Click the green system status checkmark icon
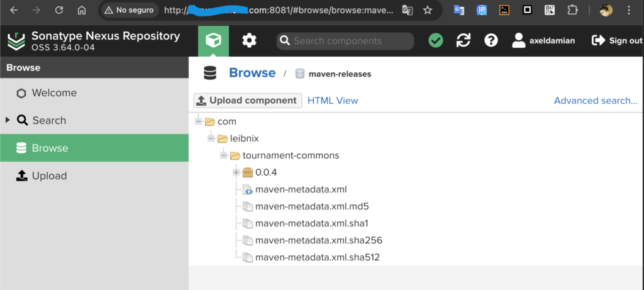This screenshot has height=290, width=644. (435, 41)
